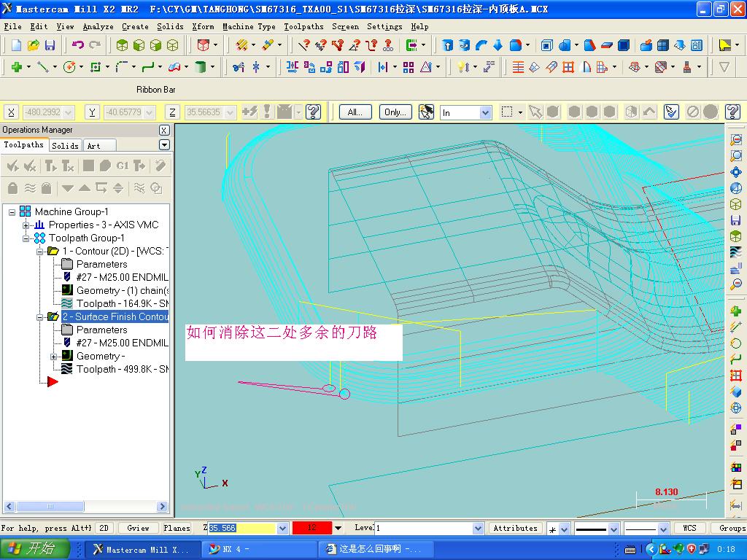This screenshot has width=747, height=560.
Task: Toggle the verify selection checkmark-cursor icon
Action: (x=671, y=112)
